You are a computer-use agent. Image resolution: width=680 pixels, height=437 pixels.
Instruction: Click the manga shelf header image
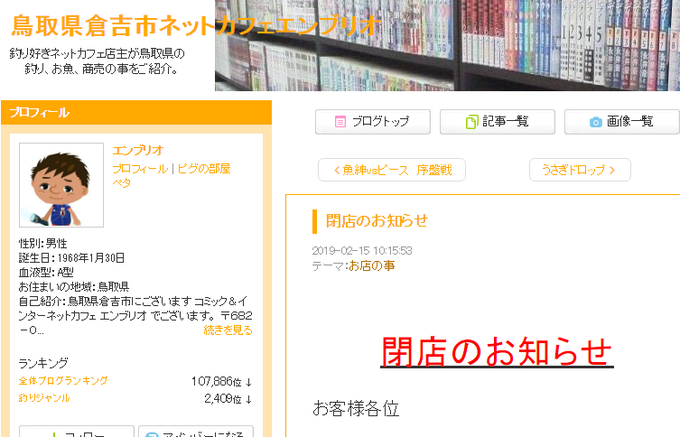(x=447, y=45)
